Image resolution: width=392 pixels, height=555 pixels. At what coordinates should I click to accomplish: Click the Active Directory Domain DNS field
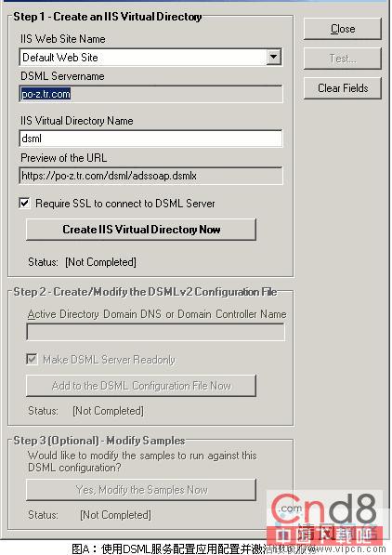click(155, 333)
